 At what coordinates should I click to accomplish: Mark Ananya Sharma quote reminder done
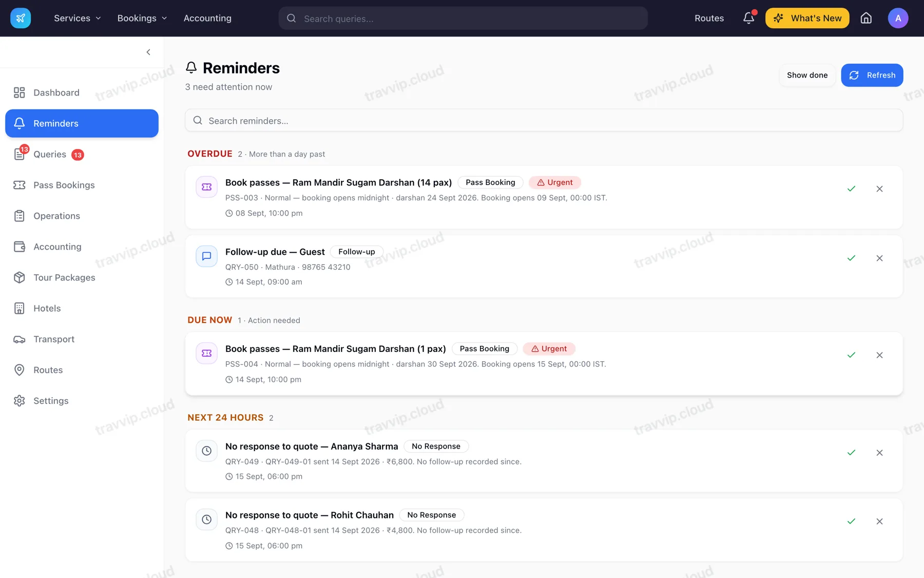(x=851, y=453)
